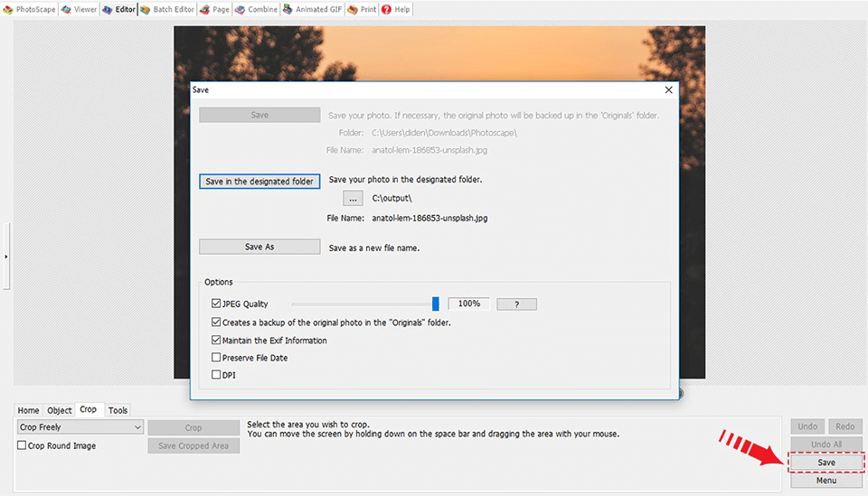Click the JPEG Quality slider handle
The image size is (868, 496).
[x=435, y=304]
